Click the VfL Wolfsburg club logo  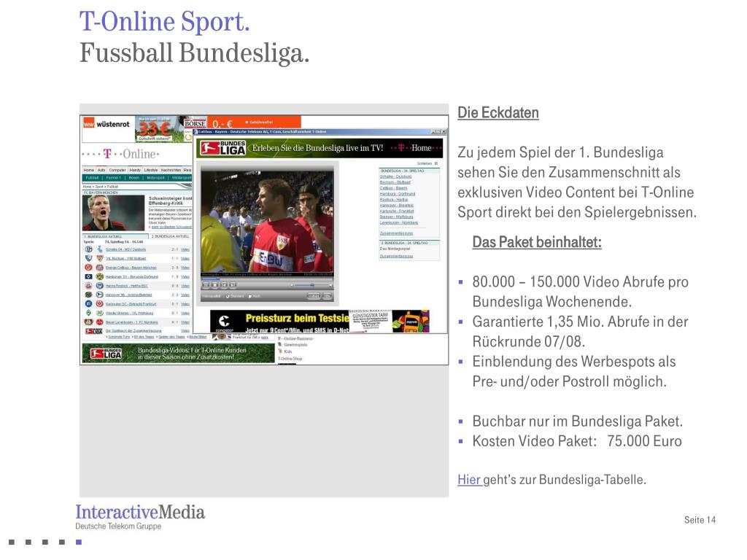pyautogui.click(x=99, y=313)
